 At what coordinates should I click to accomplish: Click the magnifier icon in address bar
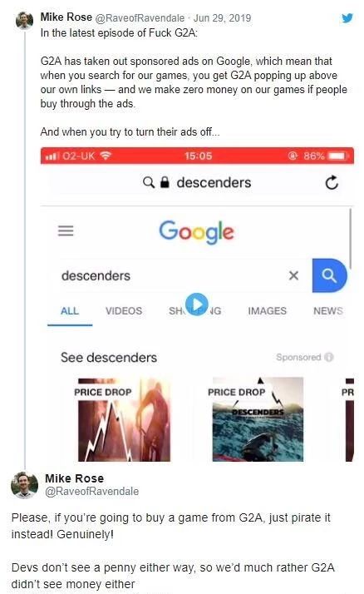coord(149,182)
